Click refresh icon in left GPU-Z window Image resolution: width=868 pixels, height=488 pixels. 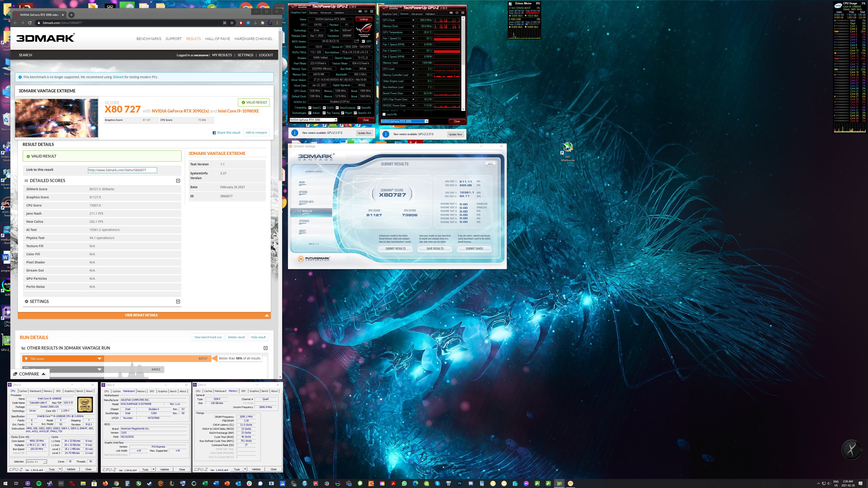click(x=366, y=11)
